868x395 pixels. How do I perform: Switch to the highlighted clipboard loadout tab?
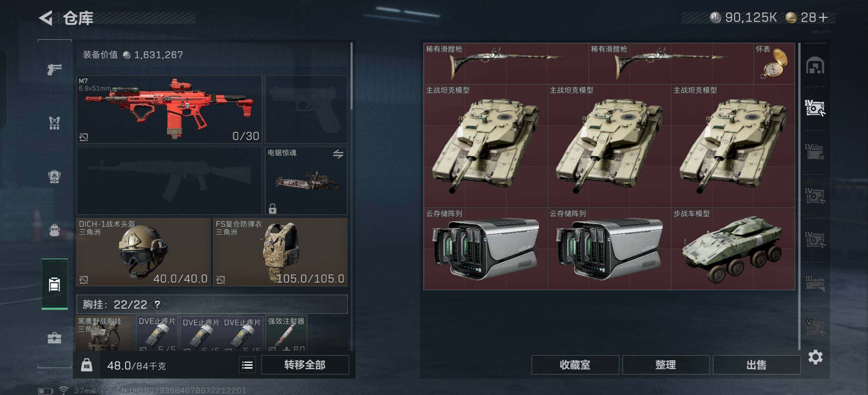54,284
